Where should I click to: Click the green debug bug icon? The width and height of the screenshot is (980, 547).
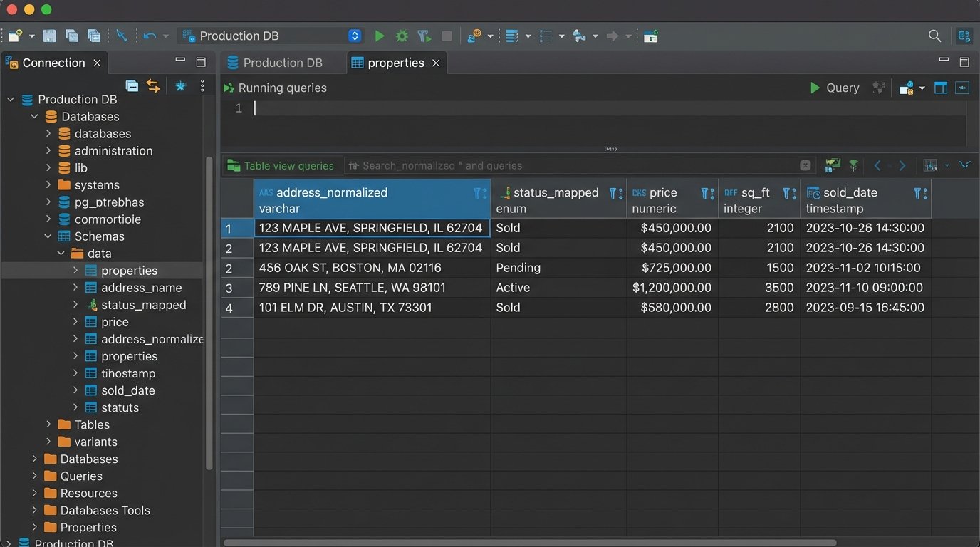click(x=402, y=36)
